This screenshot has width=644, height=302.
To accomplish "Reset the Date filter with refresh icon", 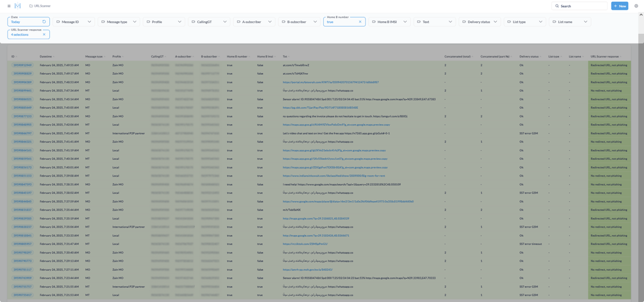I will (44, 22).
